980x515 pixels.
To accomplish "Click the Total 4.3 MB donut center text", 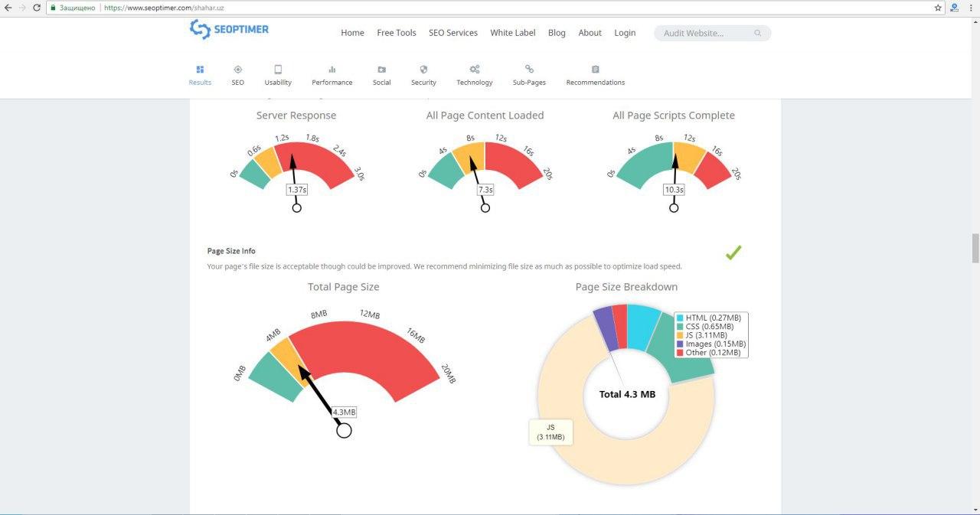I will 627,395.
